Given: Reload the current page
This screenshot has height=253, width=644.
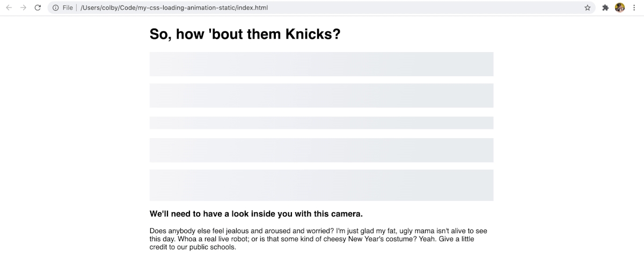Looking at the screenshot, I should tap(38, 8).
